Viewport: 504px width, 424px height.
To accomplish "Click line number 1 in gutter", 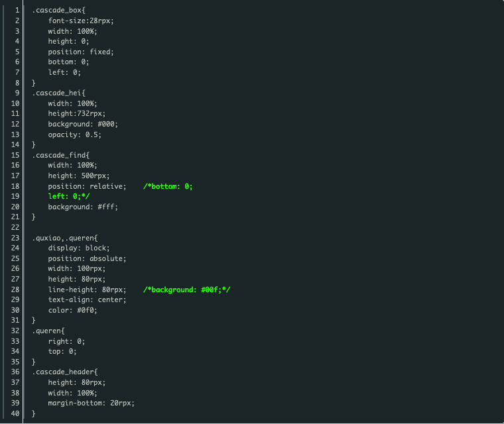I will 17,11.
